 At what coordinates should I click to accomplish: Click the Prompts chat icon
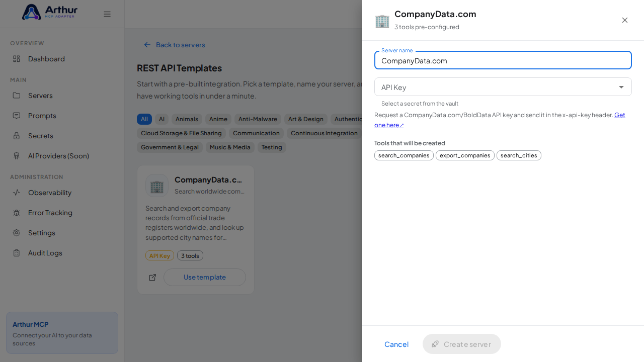pyautogui.click(x=17, y=116)
